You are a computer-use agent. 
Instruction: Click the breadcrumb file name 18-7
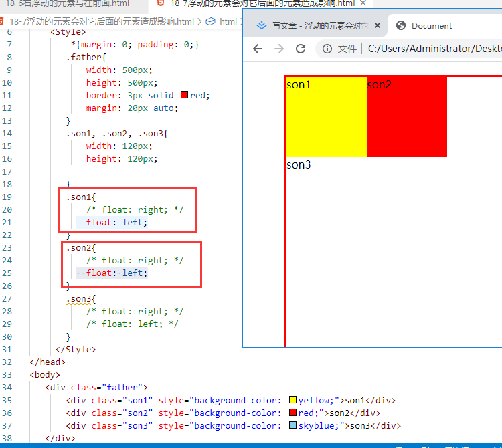(x=102, y=22)
